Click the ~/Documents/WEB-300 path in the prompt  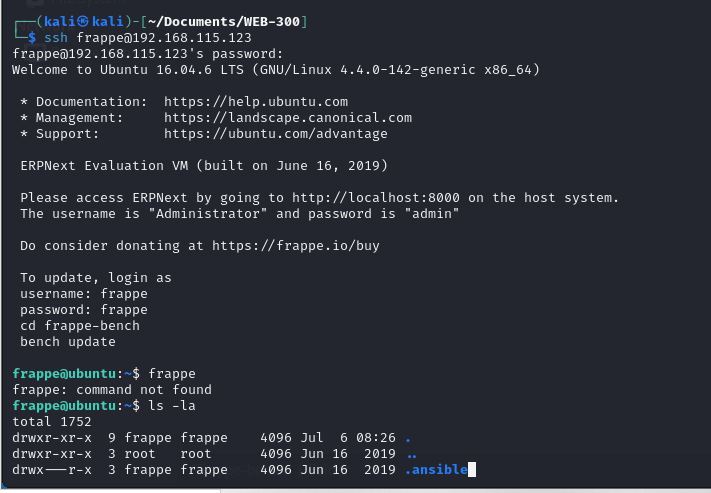224,22
